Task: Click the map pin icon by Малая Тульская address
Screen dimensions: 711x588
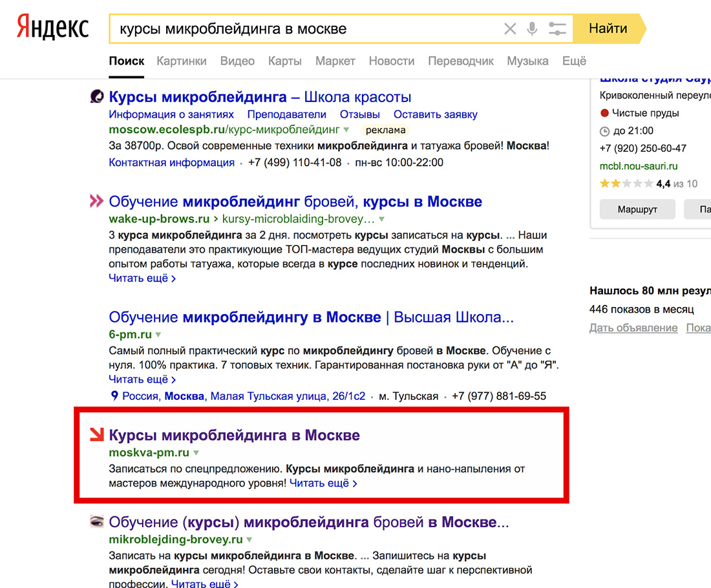Action: tap(114, 396)
